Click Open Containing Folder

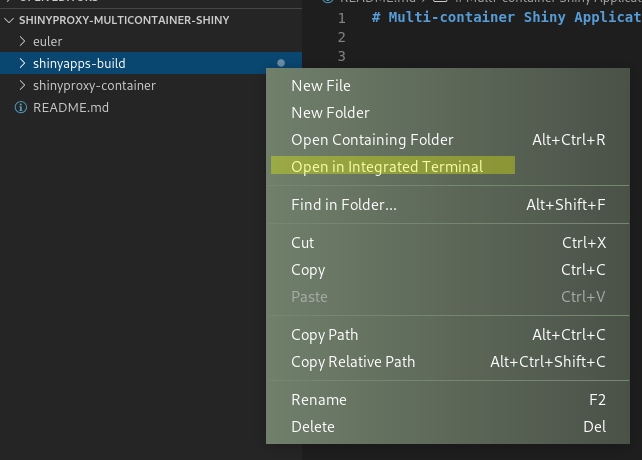tap(372, 140)
